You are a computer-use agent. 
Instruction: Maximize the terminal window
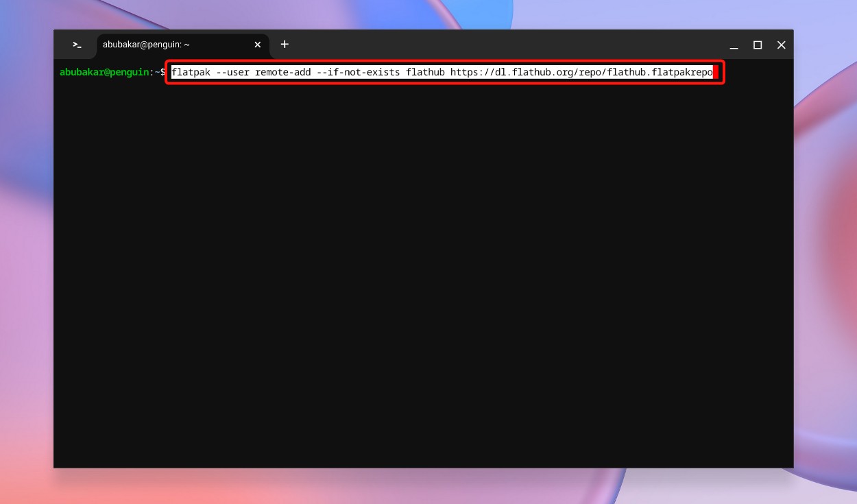click(757, 45)
